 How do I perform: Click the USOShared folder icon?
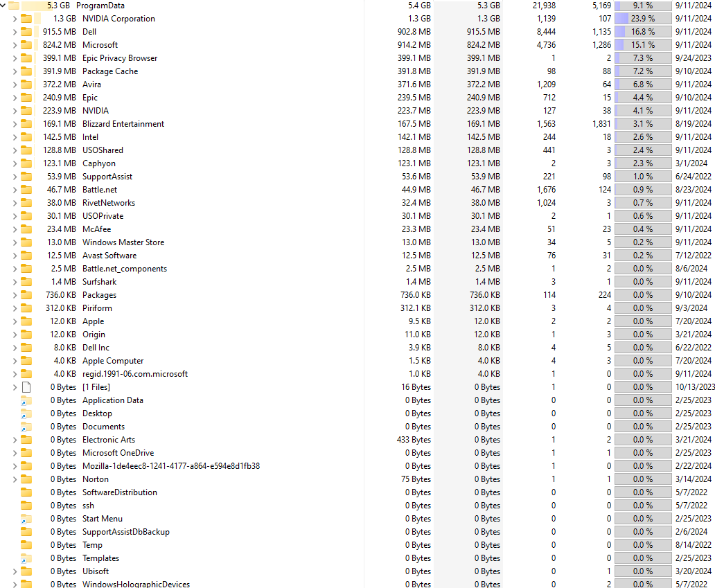[x=26, y=150]
